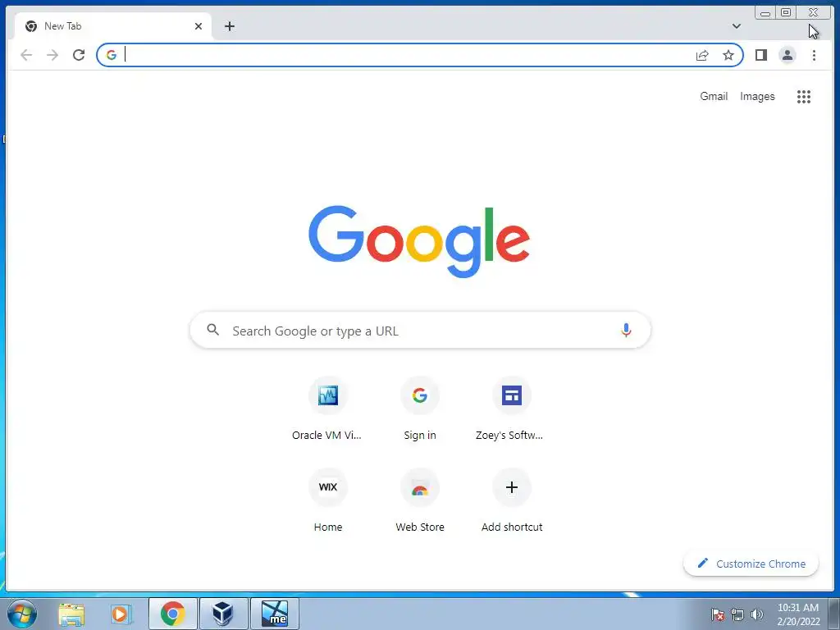Share this page via the share icon
Image resolution: width=840 pixels, height=630 pixels.
[702, 55]
